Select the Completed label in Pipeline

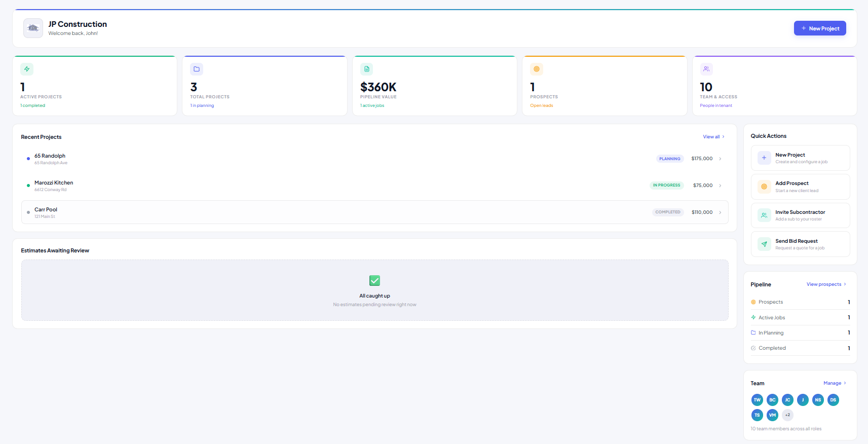(772, 348)
